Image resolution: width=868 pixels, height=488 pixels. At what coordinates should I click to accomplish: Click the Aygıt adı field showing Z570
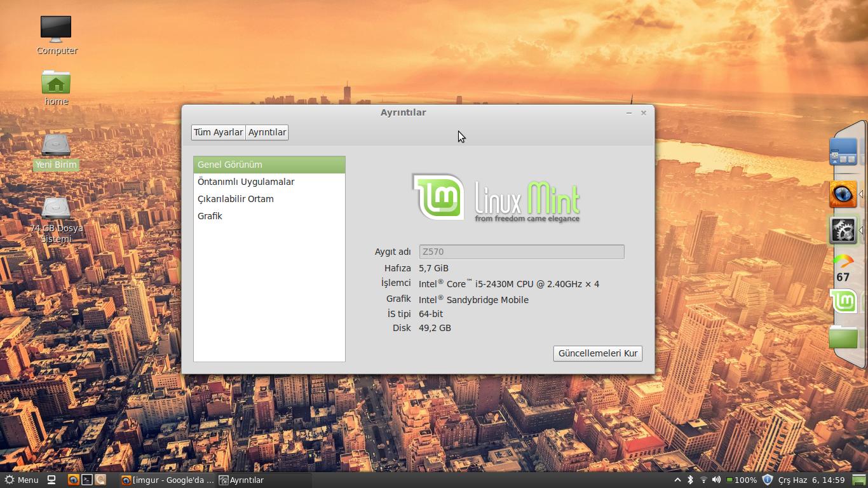coord(522,252)
